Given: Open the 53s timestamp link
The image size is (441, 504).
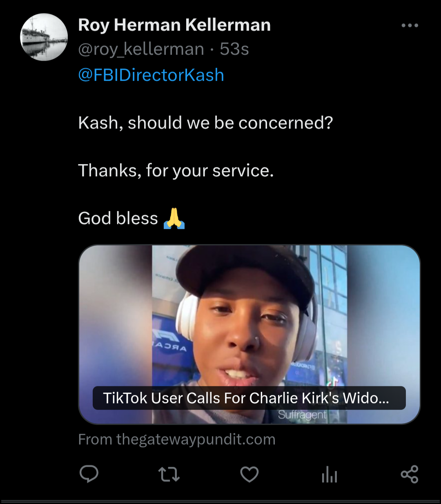Looking at the screenshot, I should tap(234, 49).
